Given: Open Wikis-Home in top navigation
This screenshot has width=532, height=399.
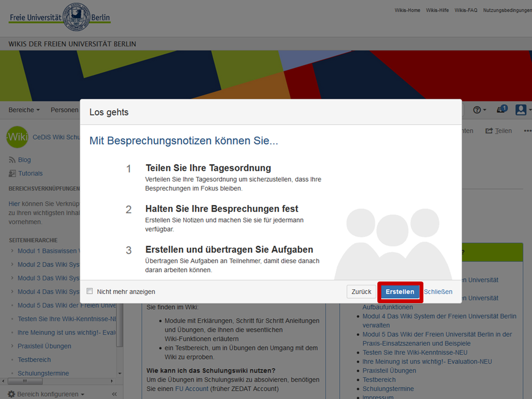Looking at the screenshot, I should point(407,10).
